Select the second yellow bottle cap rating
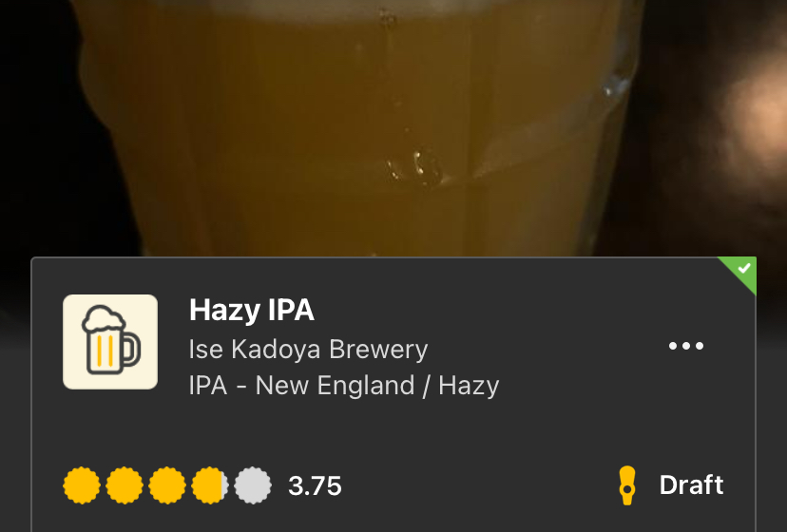Viewport: 787px width, 532px height. tap(125, 485)
